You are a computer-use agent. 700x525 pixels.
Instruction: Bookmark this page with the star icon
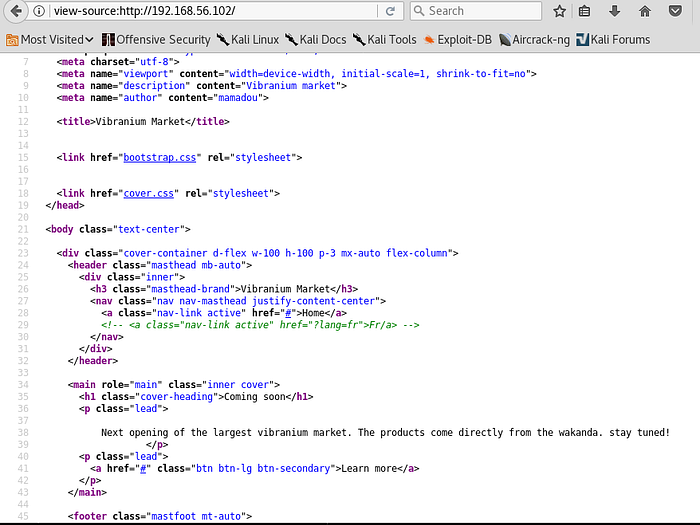559,11
